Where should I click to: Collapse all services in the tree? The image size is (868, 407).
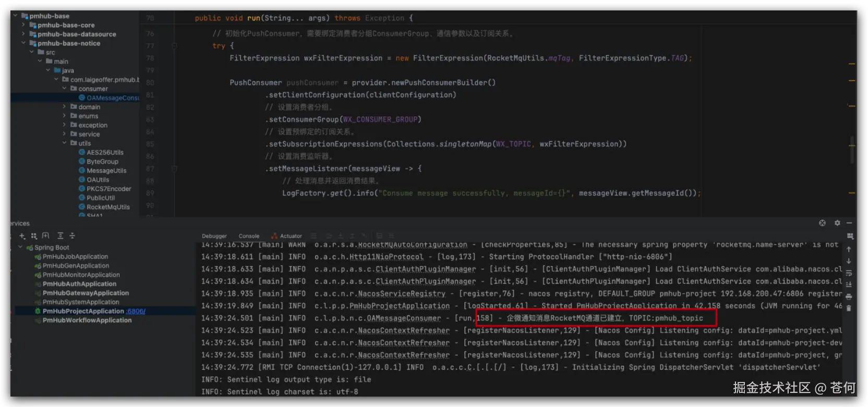(73, 236)
